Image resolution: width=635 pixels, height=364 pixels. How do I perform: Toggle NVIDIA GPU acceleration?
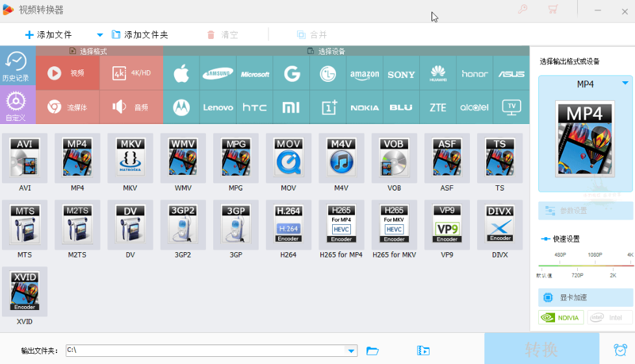561,317
